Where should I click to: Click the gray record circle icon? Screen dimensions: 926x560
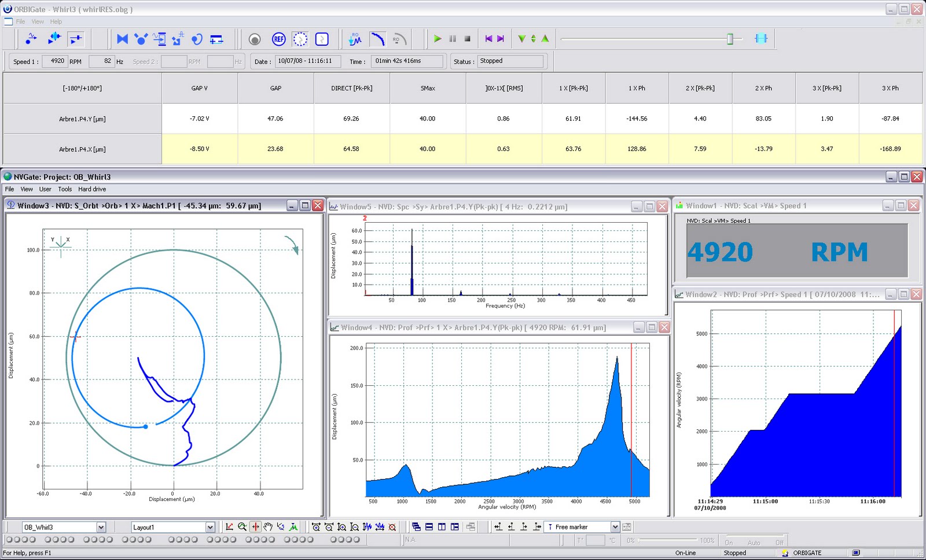(x=255, y=39)
